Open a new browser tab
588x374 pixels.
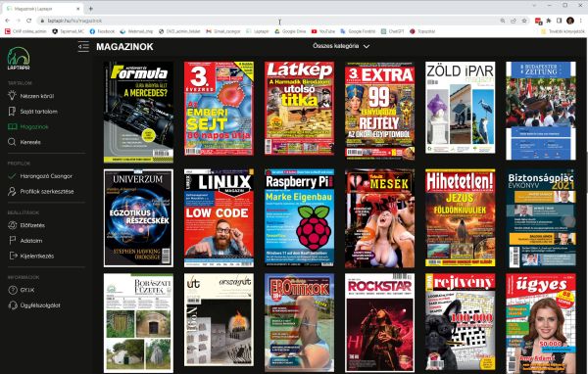pos(91,8)
